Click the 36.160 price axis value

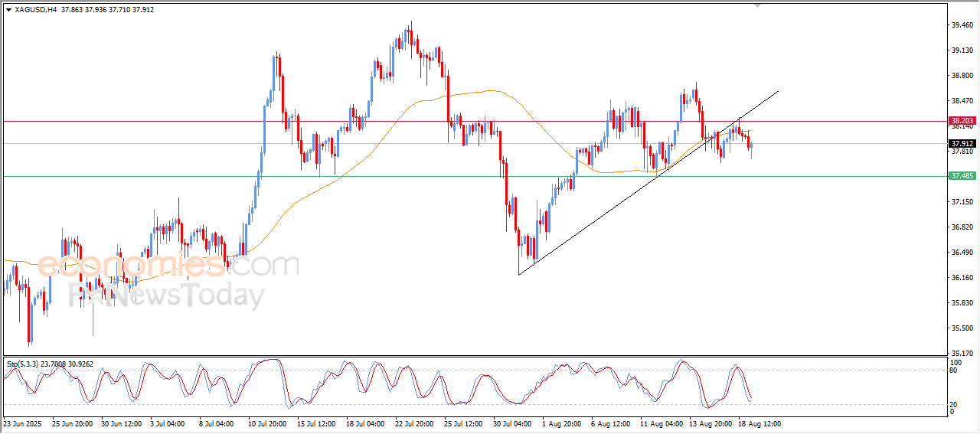point(962,278)
